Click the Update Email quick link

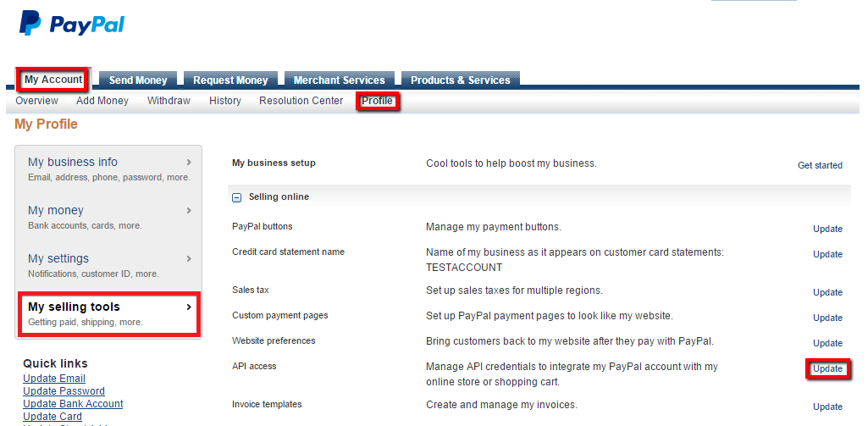(54, 379)
